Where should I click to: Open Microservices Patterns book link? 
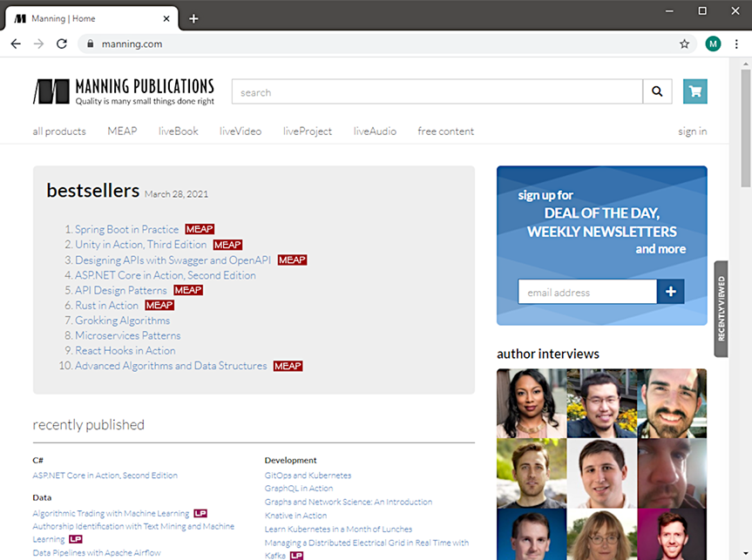127,335
